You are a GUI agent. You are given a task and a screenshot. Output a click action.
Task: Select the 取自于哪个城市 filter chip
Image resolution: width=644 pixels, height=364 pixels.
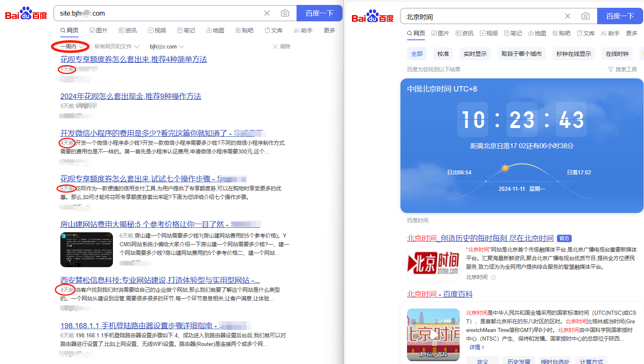[522, 54]
